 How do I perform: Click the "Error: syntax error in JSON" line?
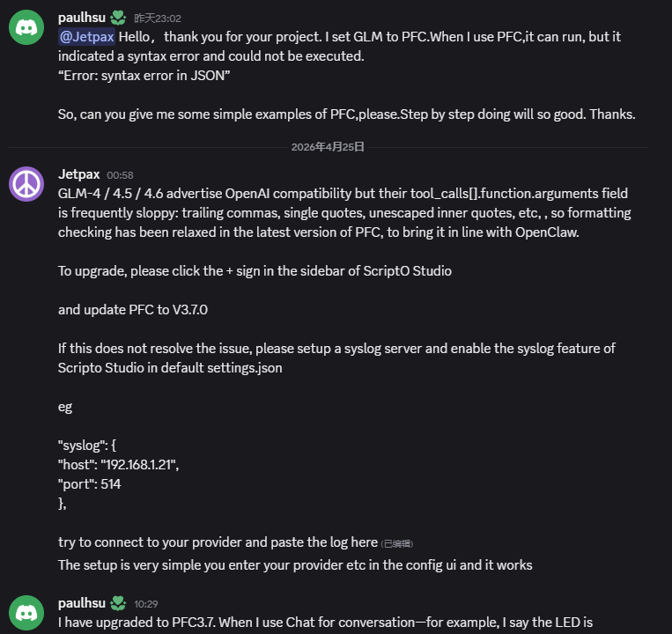(144, 76)
